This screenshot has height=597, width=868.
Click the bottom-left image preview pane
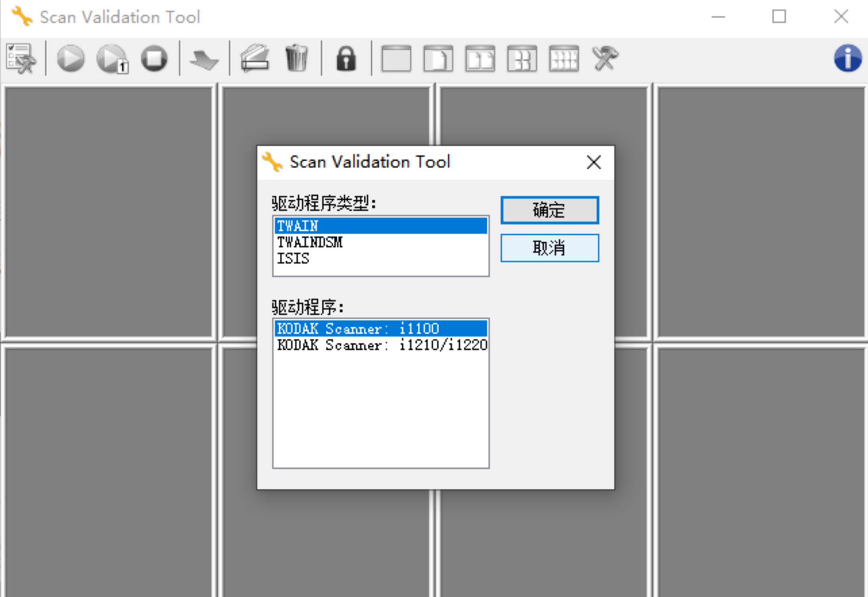109,473
